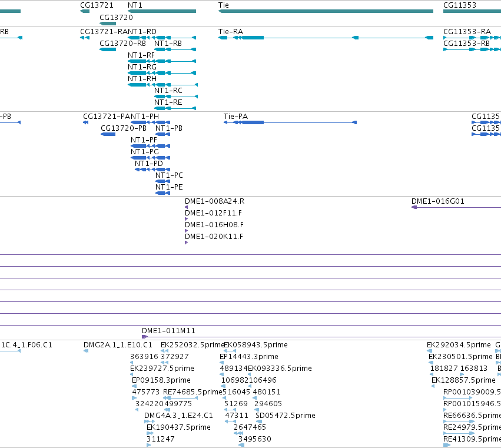
Task: Click the EP09158.3prime EST label
Action: (x=161, y=380)
